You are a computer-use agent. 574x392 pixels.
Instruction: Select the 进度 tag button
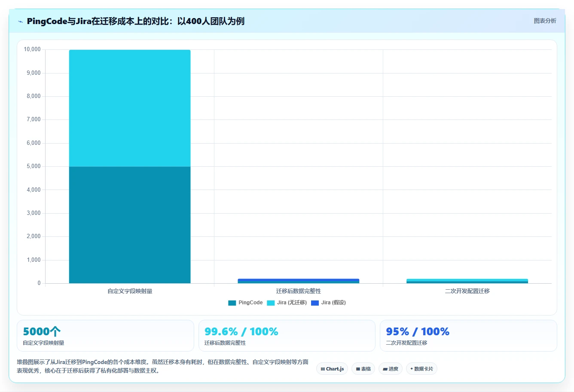[391, 369]
